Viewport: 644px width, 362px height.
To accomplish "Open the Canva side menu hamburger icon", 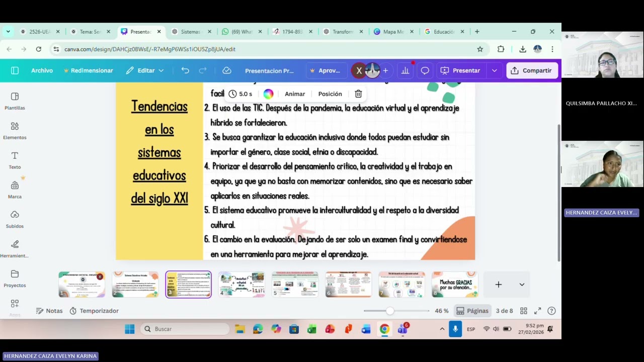I will tap(15, 70).
